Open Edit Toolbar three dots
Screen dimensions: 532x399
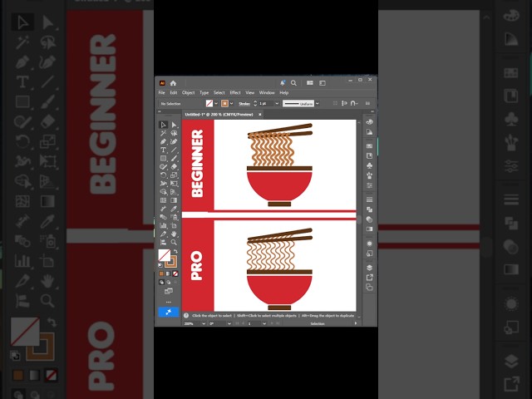[x=169, y=302]
